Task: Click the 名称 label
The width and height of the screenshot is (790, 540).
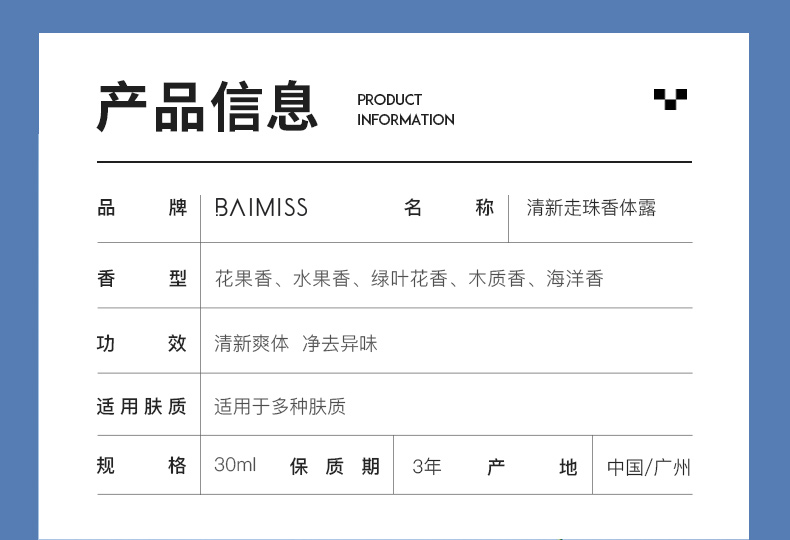Action: click(449, 208)
